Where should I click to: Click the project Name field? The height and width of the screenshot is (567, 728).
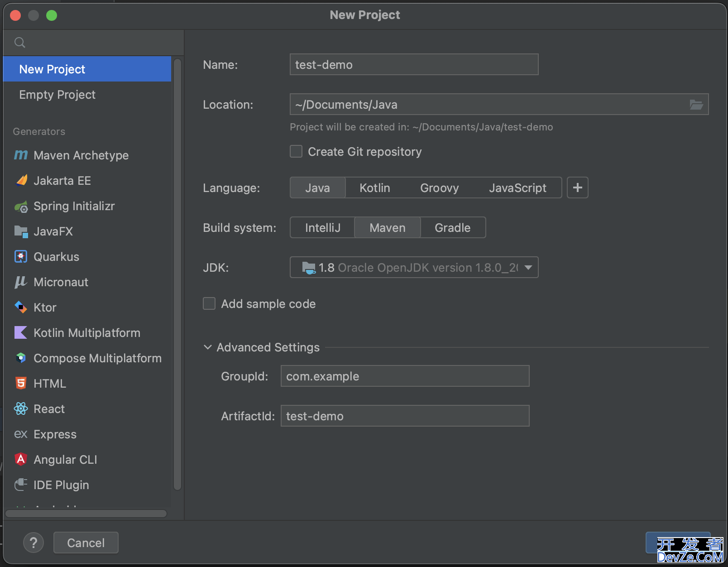[414, 64]
